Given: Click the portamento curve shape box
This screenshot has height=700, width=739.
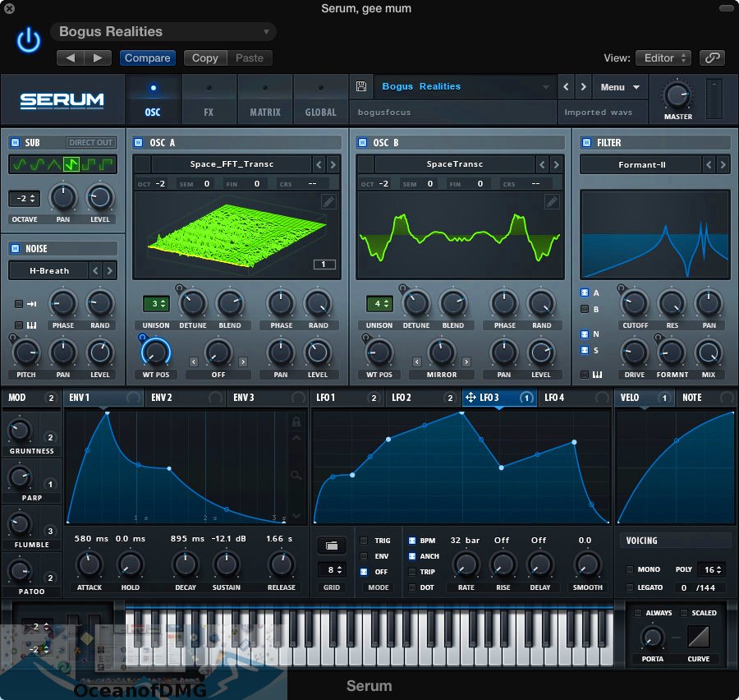Looking at the screenshot, I should (699, 638).
